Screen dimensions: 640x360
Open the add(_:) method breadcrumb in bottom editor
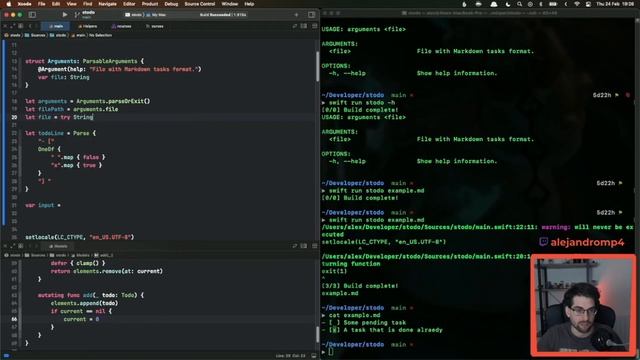click(x=104, y=255)
